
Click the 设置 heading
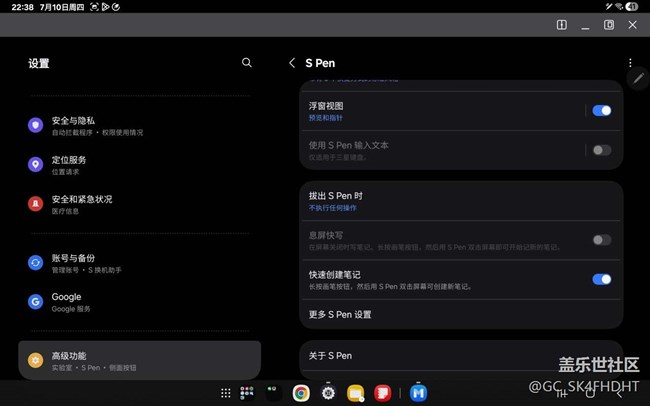coord(39,63)
